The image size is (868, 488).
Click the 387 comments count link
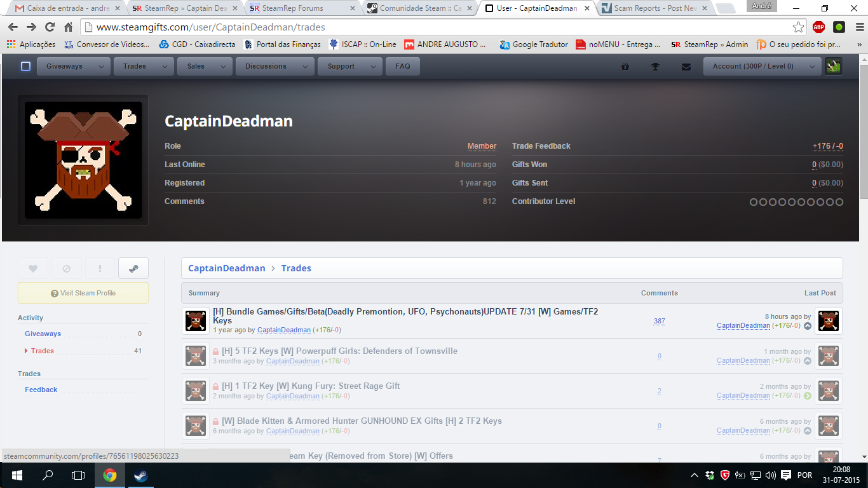click(x=659, y=321)
